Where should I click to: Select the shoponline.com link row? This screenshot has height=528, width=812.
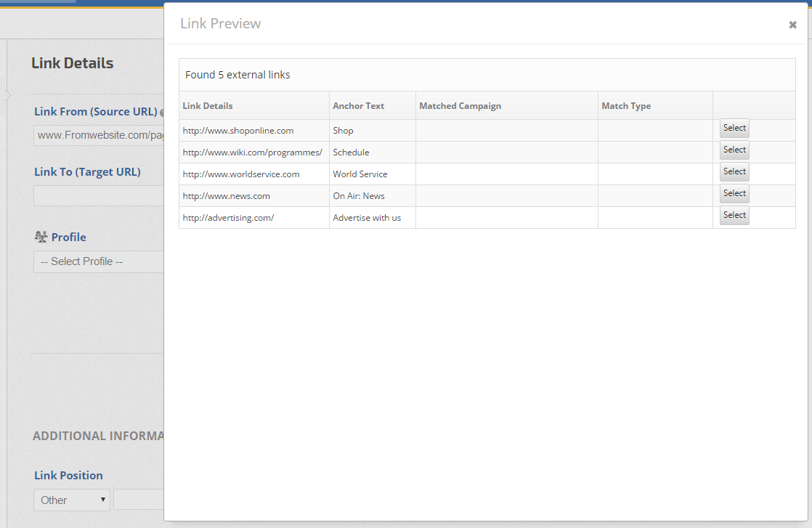click(734, 129)
